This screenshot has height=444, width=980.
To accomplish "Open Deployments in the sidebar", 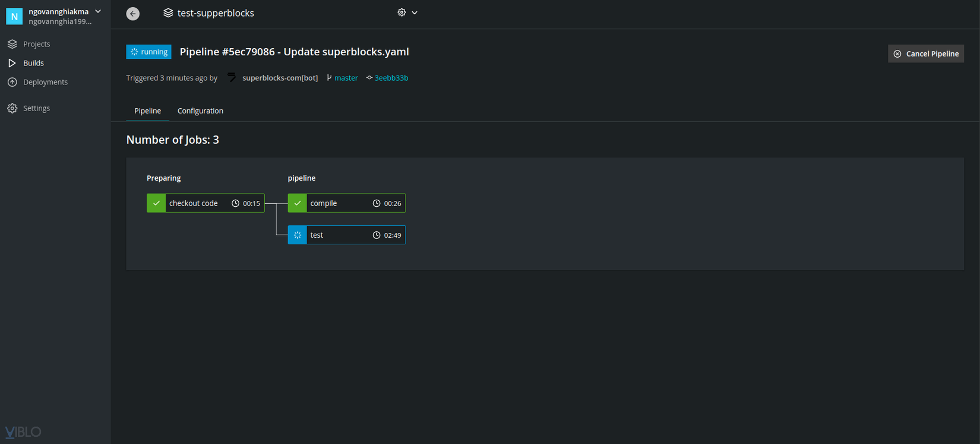I will 45,82.
